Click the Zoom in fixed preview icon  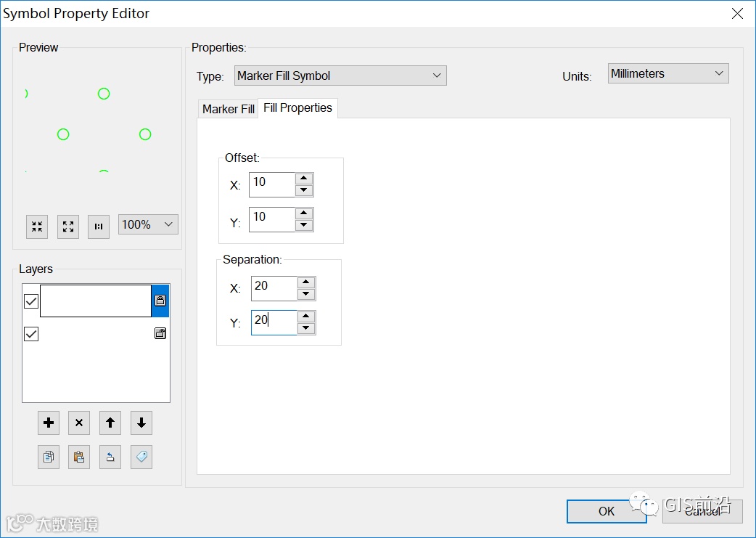(x=68, y=227)
